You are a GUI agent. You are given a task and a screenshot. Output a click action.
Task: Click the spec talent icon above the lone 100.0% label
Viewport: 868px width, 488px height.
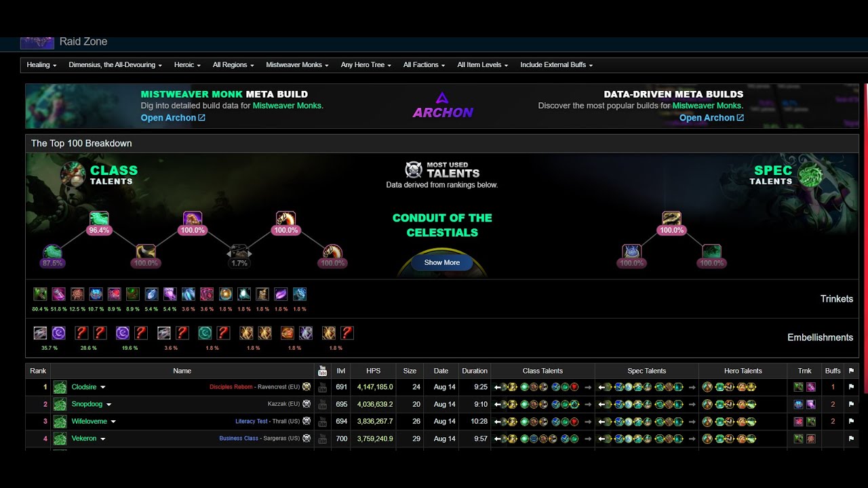point(671,219)
